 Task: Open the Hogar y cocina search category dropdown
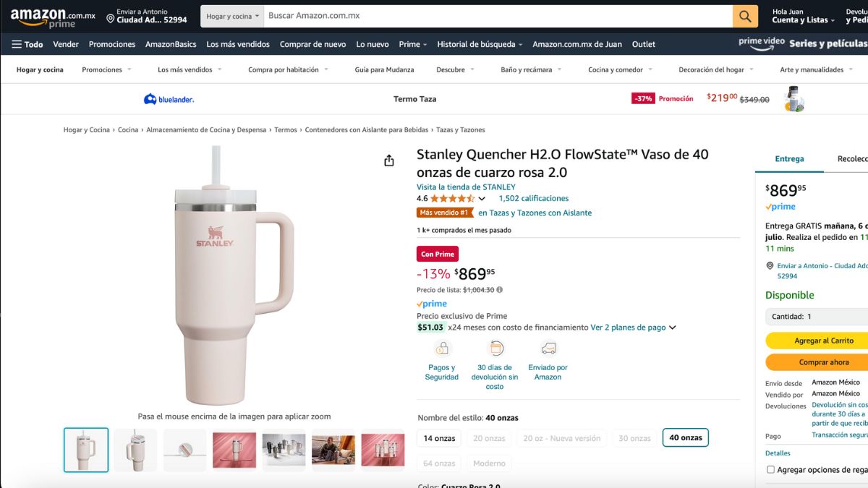[x=232, y=16]
